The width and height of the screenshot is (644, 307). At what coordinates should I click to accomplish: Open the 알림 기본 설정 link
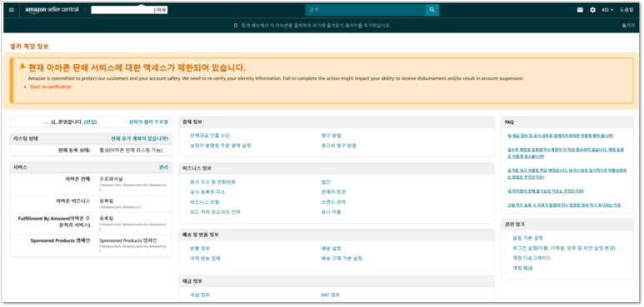(x=527, y=238)
